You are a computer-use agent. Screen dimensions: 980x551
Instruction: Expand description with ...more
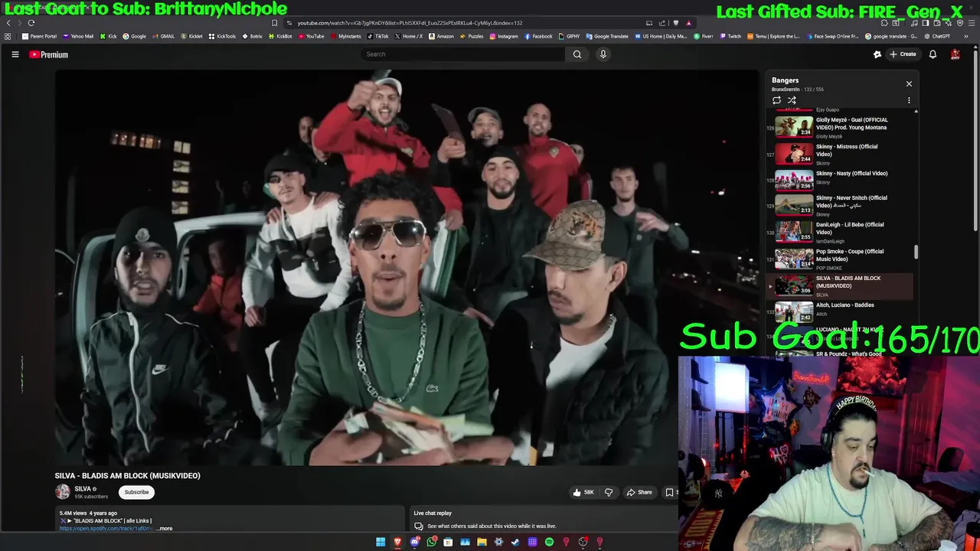coord(164,529)
